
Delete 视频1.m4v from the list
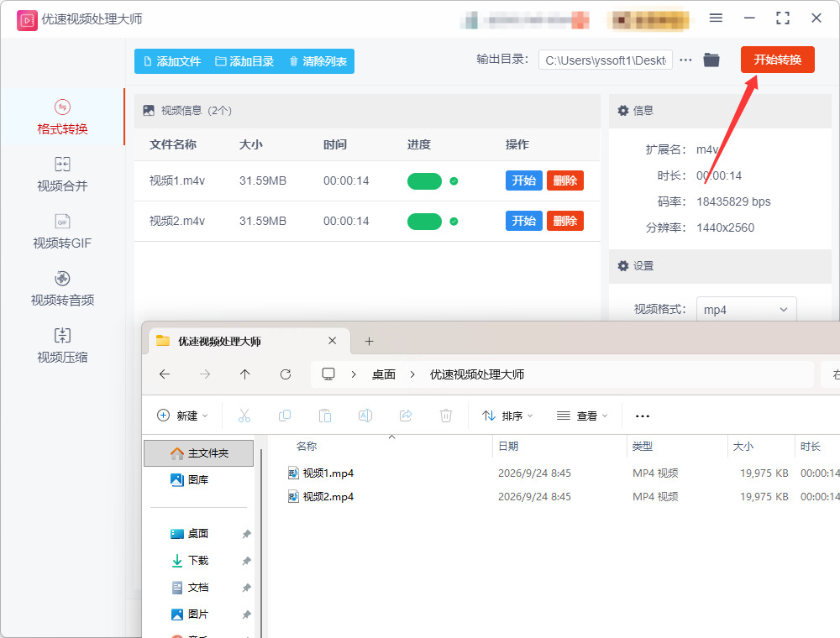click(565, 181)
